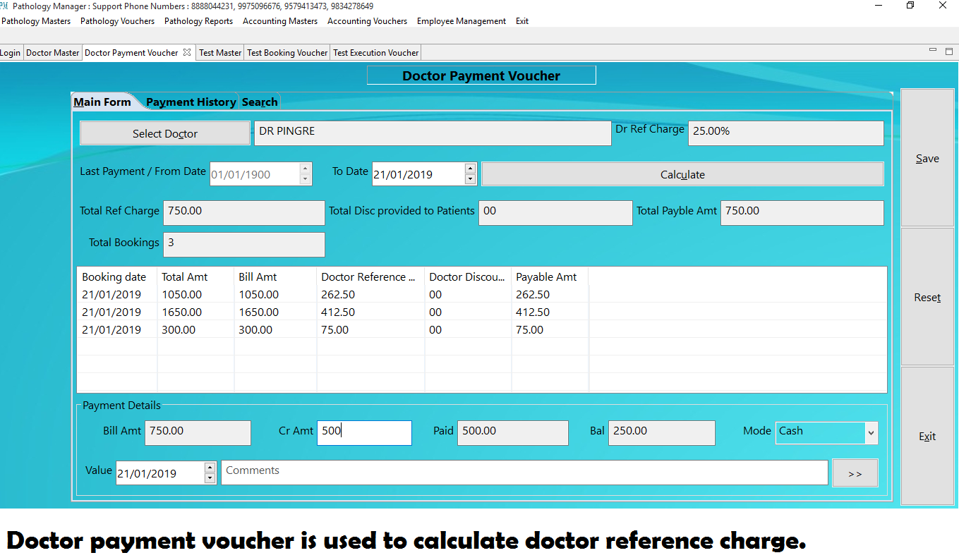Click the Bal amount field
The height and width of the screenshot is (560, 959).
(x=662, y=433)
